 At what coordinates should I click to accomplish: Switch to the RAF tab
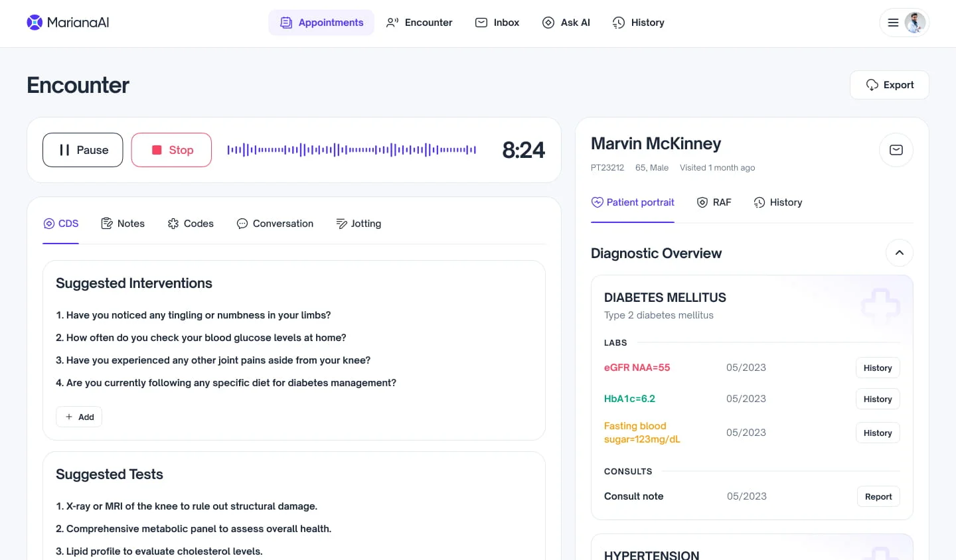click(x=714, y=202)
